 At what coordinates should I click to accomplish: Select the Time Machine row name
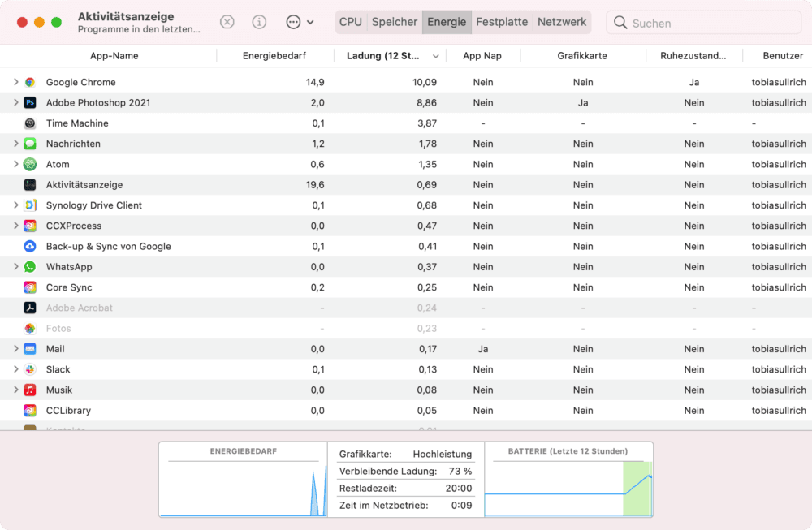click(77, 123)
